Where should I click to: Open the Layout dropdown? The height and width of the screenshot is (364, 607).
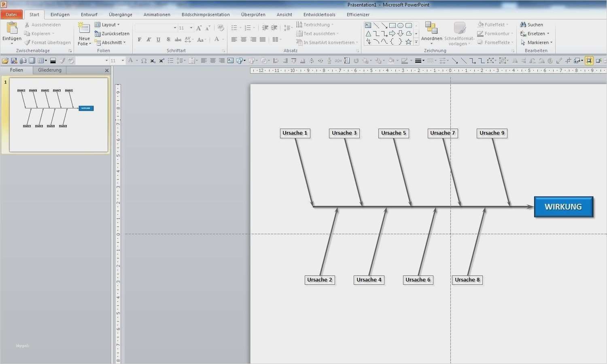(107, 25)
